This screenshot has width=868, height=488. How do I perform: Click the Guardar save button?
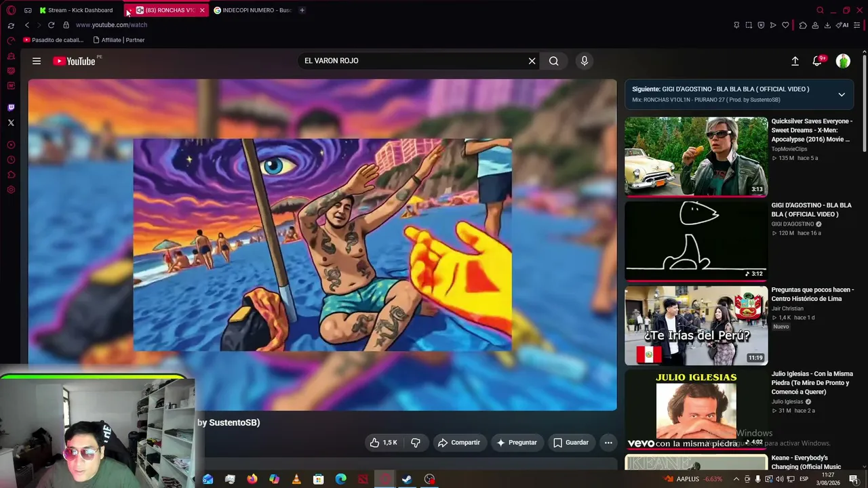pos(571,443)
